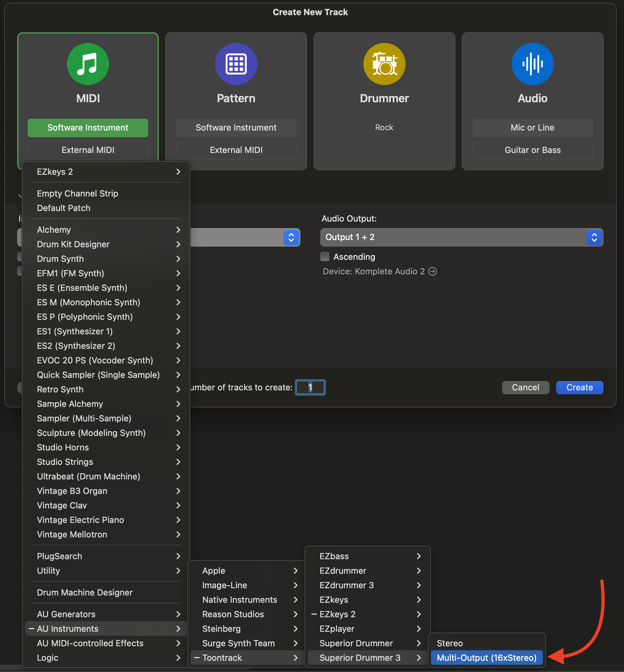Click the number of tracks input field
The height and width of the screenshot is (672, 624).
[310, 387]
